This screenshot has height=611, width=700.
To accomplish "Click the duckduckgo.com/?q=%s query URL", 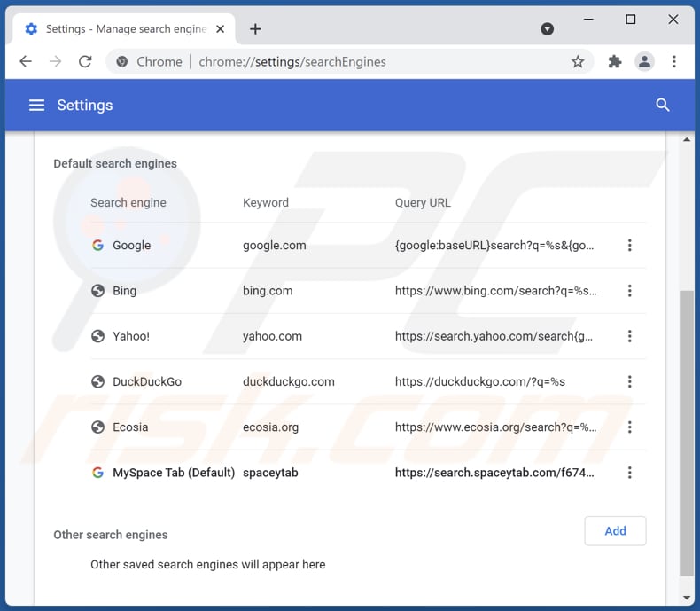I will [480, 382].
